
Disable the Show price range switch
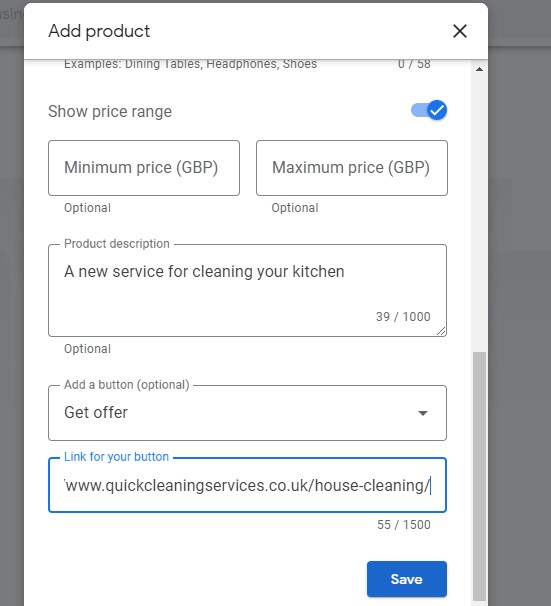[429, 110]
